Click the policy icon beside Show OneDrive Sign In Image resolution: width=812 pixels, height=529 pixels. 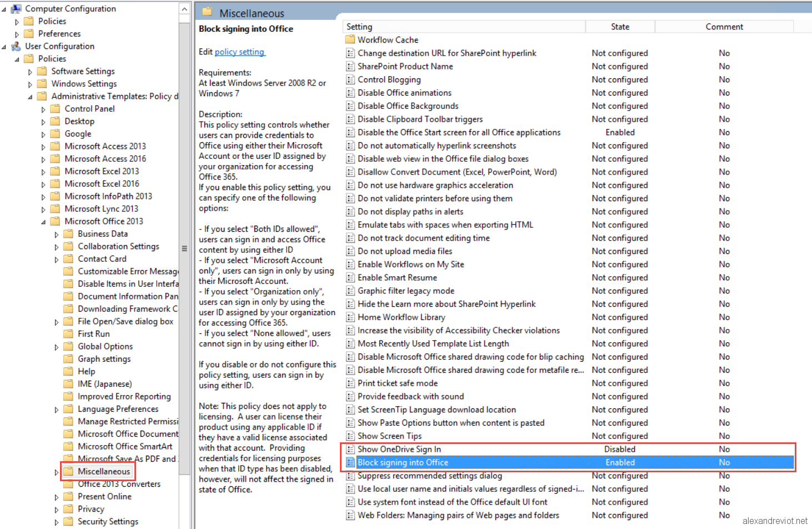tap(350, 450)
